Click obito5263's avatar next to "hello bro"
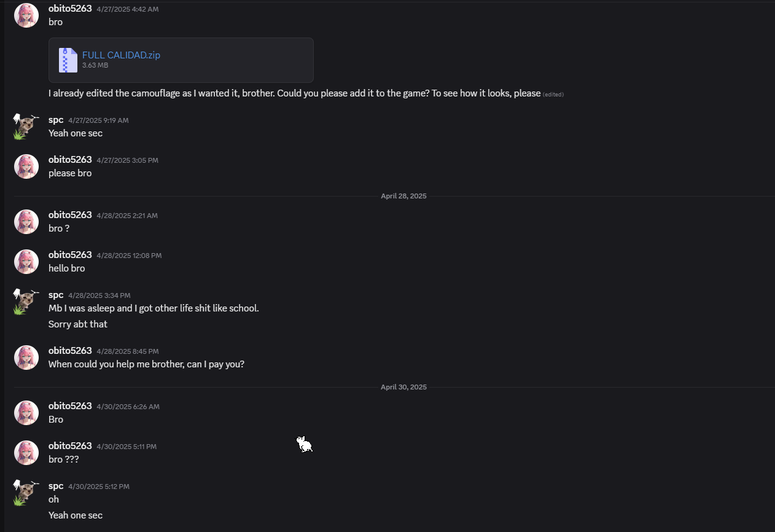The image size is (775, 532). (26, 262)
